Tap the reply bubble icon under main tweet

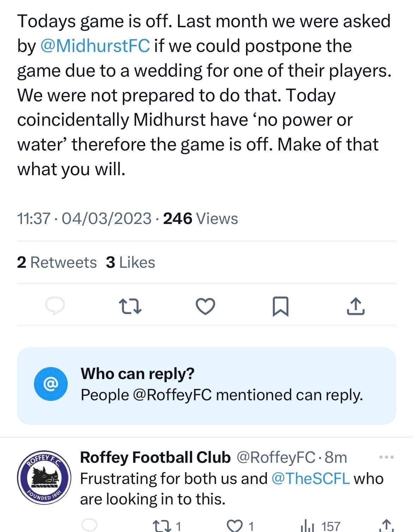pos(55,306)
